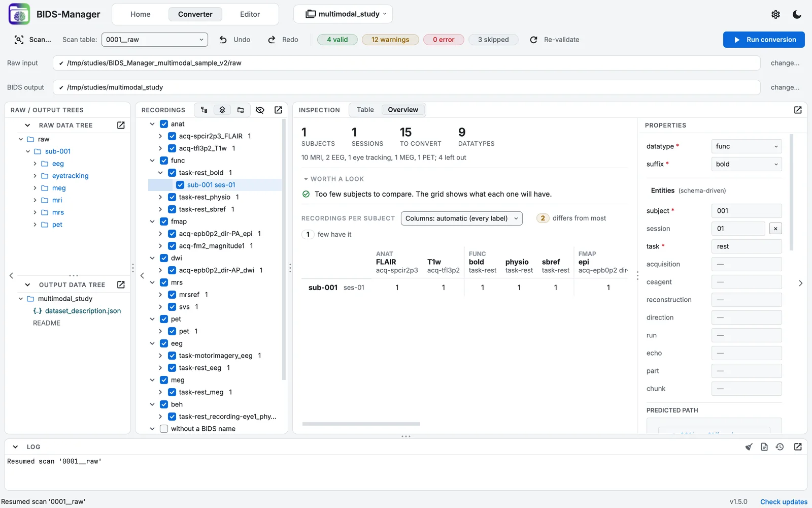Viewport: 812px width, 508px height.
Task: Select the stacked layers grouping icon
Action: [x=222, y=110]
